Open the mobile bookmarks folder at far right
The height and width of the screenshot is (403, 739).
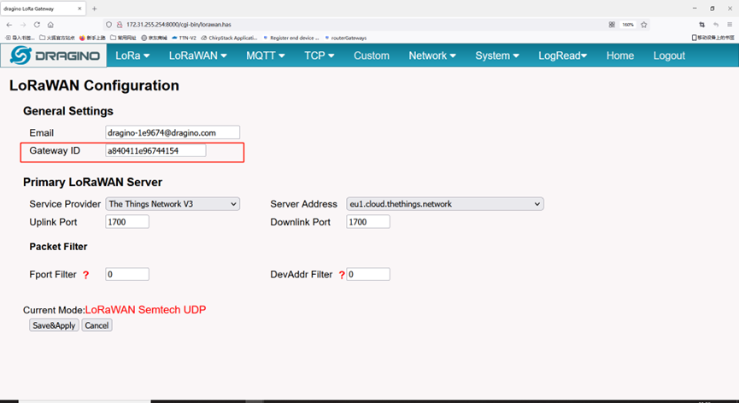click(x=713, y=38)
